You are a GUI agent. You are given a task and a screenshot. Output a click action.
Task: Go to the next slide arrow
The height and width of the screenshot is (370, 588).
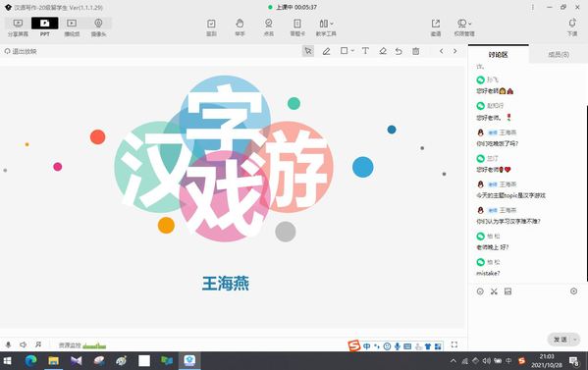click(x=454, y=51)
